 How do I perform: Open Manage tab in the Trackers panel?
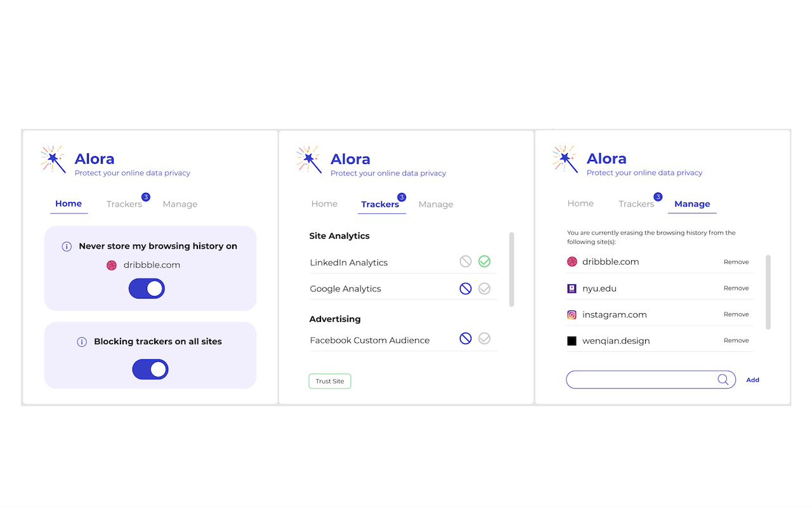(436, 204)
